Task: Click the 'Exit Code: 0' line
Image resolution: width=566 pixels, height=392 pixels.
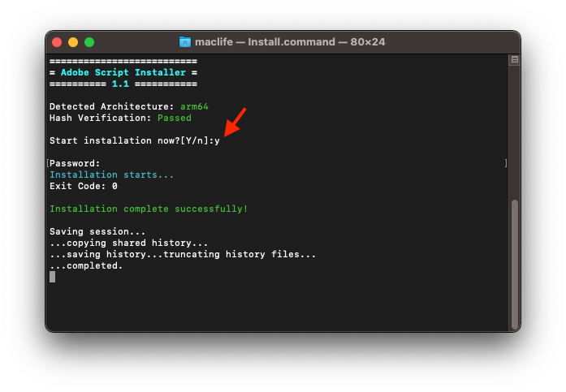Action: [84, 186]
